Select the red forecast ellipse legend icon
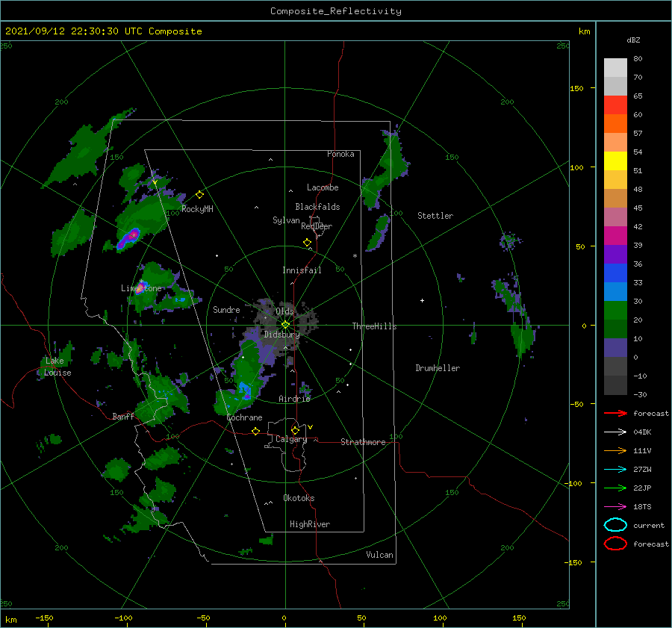Screen dimensions: 672x628 [615, 544]
